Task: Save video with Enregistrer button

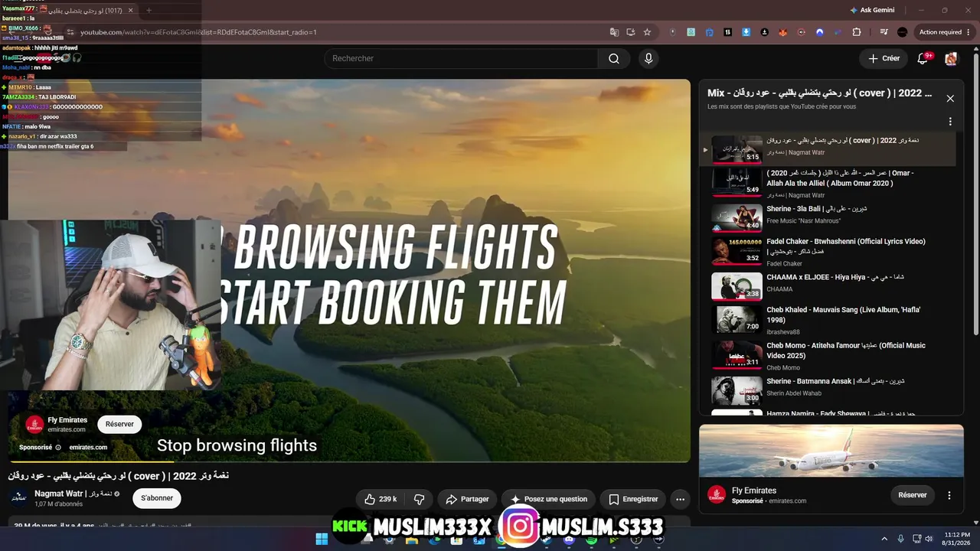Action: pyautogui.click(x=633, y=499)
